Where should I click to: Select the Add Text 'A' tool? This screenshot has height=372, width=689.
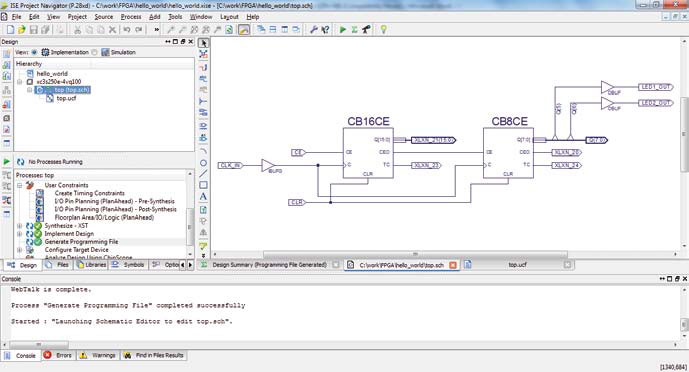pyautogui.click(x=203, y=196)
